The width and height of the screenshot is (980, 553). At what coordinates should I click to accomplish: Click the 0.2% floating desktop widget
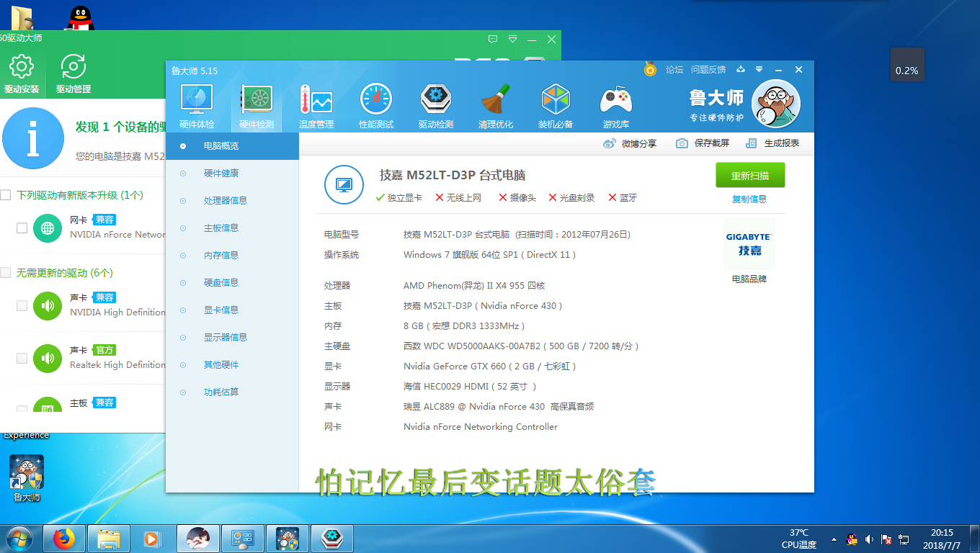tap(907, 65)
